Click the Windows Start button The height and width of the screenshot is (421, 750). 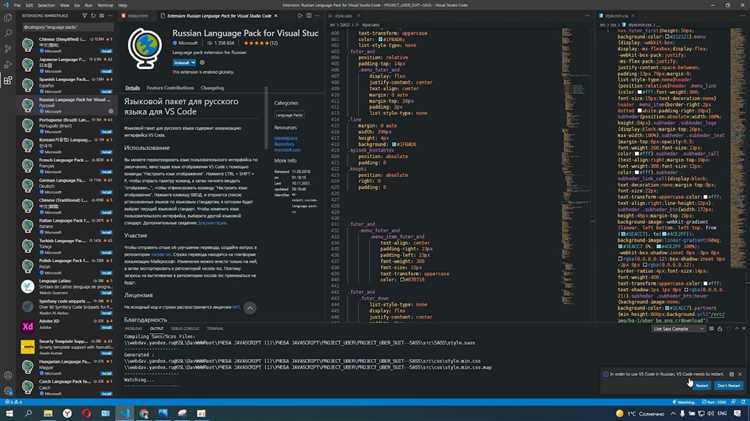[8, 413]
